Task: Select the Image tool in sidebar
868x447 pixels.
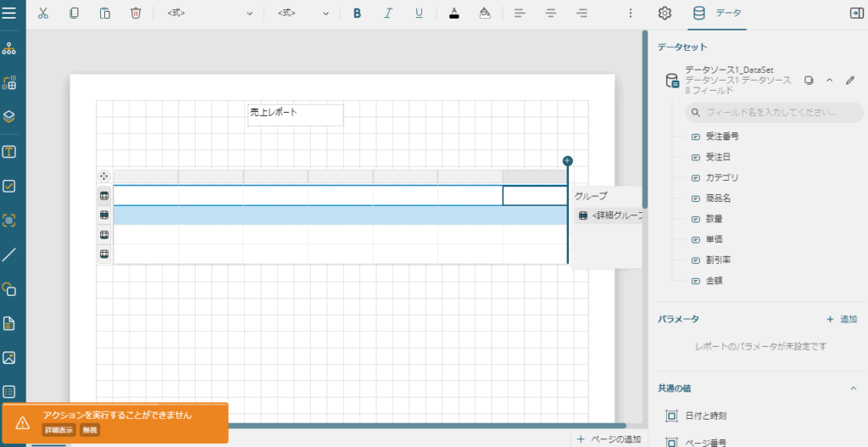Action: 10,357
